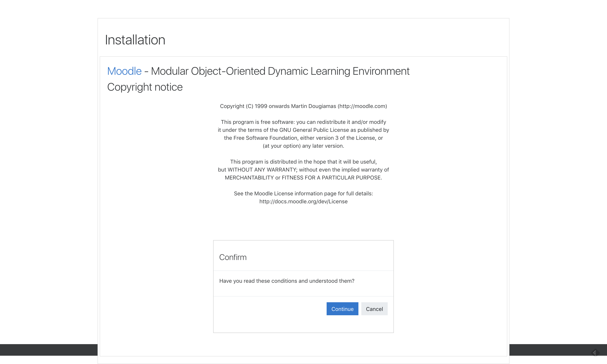607x364 pixels.
Task: Click "Have you read these conditions" question text
Action: pyautogui.click(x=287, y=281)
